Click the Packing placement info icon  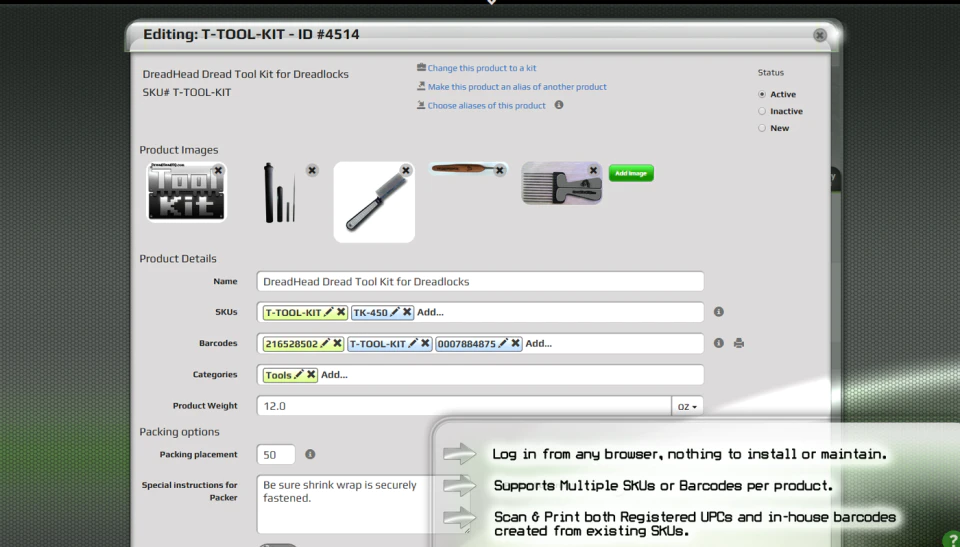point(310,454)
